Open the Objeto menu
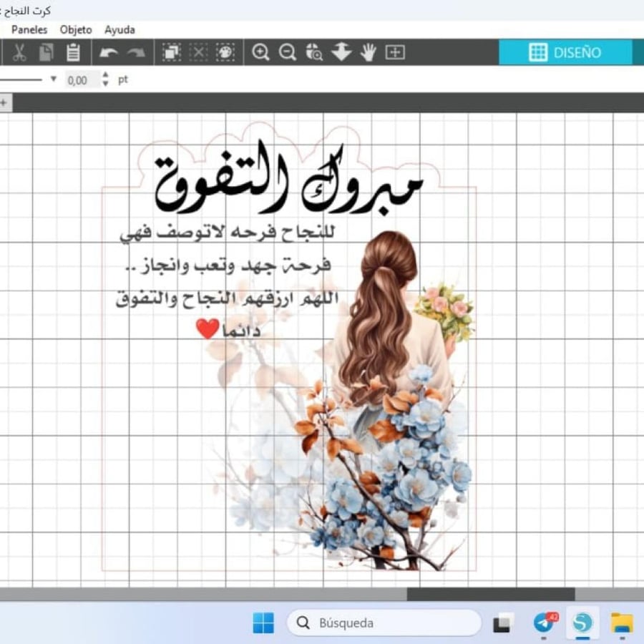The image size is (644, 644). [x=76, y=29]
